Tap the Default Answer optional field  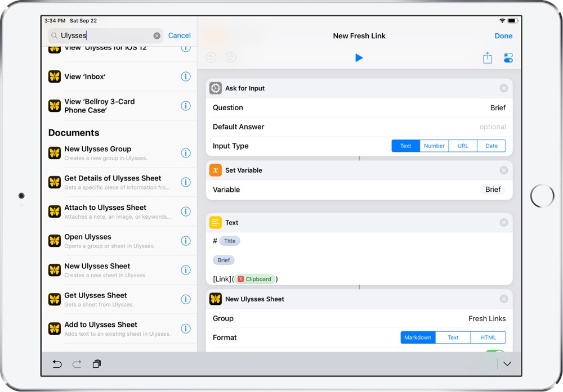click(492, 127)
